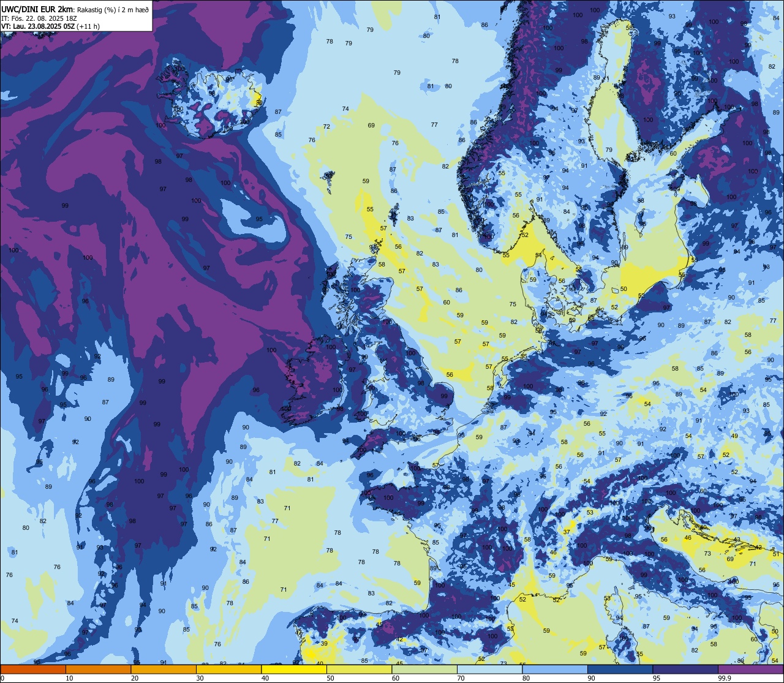Click the 'IT: Fös. 22. 08. 2025 18Z' line
Image resolution: width=784 pixels, height=683 pixels.
pos(39,18)
